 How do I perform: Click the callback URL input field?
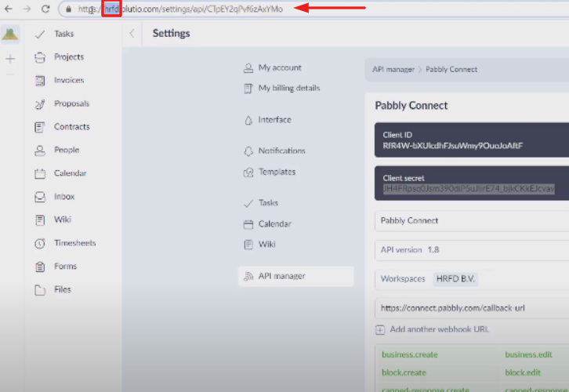pos(472,308)
